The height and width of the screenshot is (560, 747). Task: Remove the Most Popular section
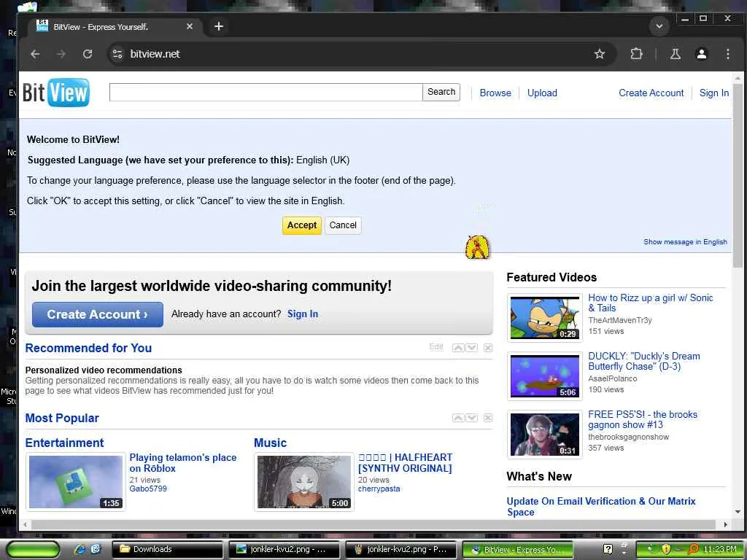point(488,418)
